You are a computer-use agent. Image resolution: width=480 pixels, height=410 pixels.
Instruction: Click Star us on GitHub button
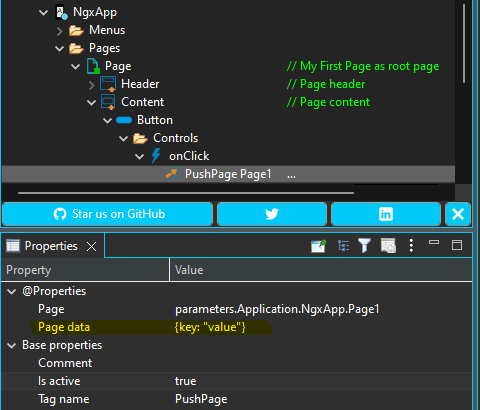pos(107,214)
